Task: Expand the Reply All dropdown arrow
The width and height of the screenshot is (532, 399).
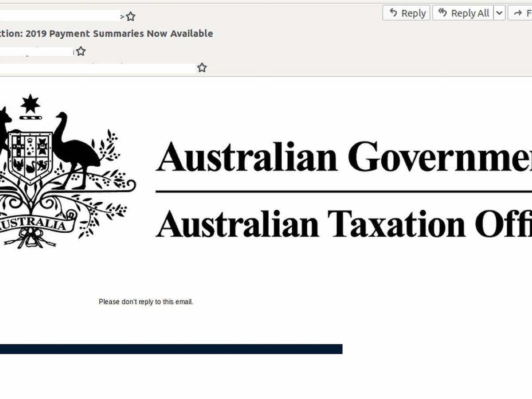Action: [500, 13]
